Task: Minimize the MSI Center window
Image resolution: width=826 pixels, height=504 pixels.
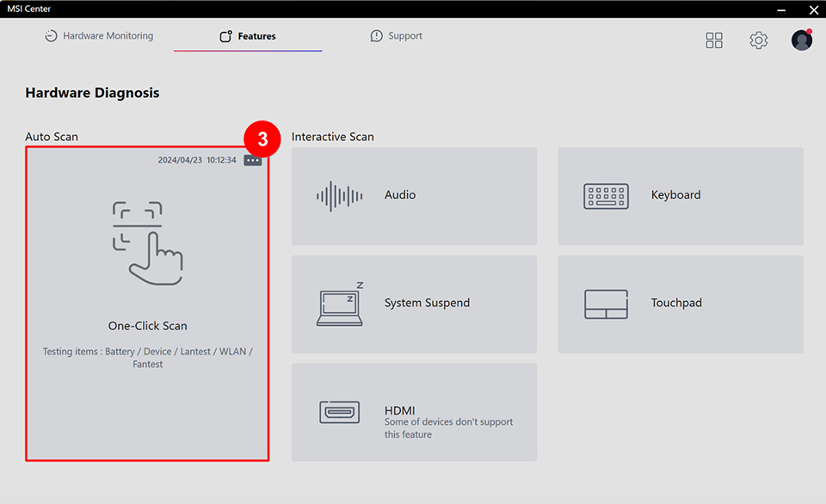Action: click(781, 9)
